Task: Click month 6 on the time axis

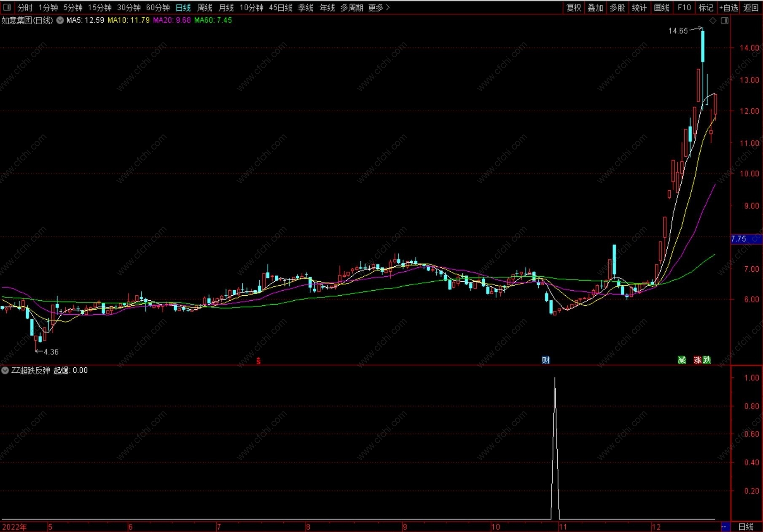Action: [130, 527]
